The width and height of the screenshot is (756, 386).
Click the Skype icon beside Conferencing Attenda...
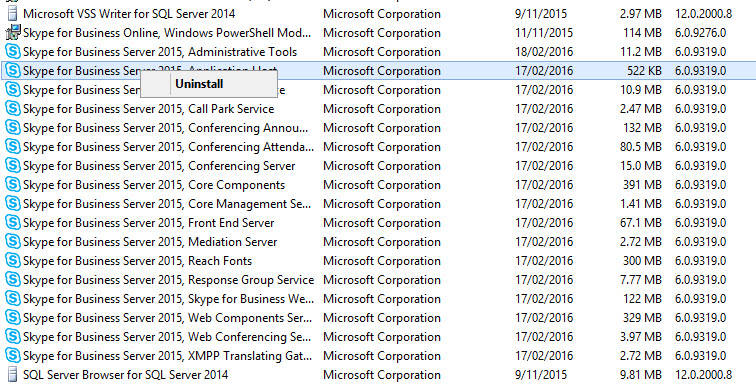(x=13, y=146)
